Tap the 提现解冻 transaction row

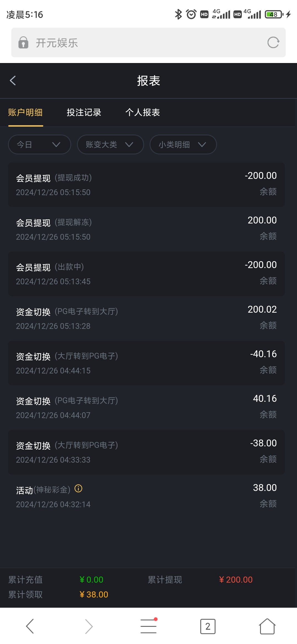click(x=146, y=229)
